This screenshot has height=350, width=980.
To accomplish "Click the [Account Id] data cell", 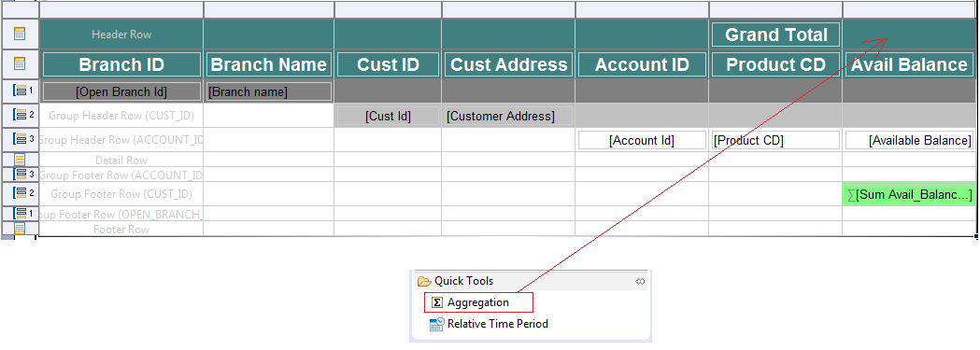I will point(642,140).
